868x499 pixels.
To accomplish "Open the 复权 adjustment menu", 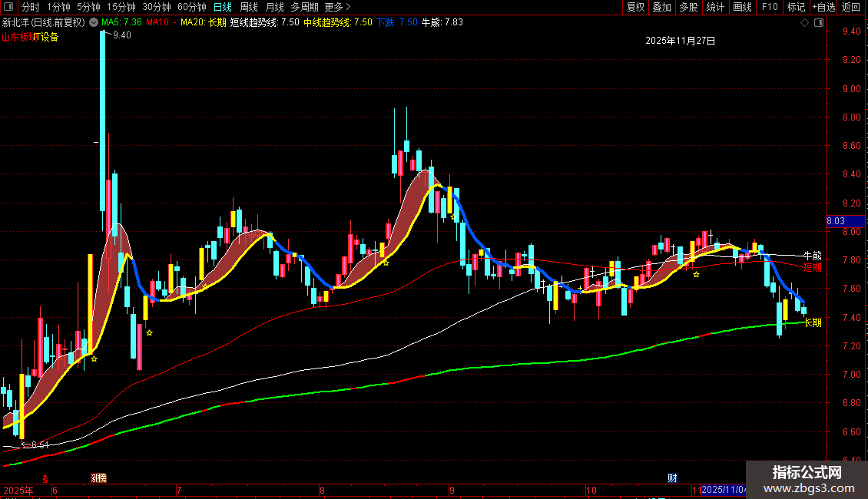I will click(635, 7).
